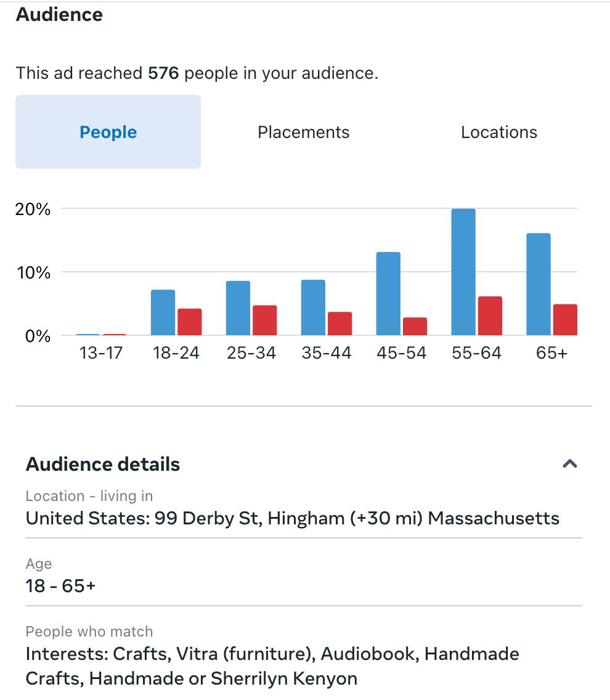Click the blue bar for 45-54
610x700 pixels.
[x=388, y=294]
